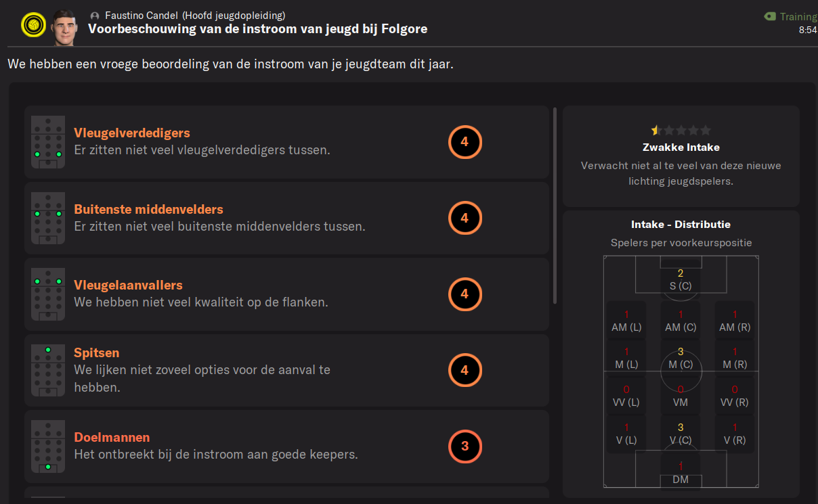This screenshot has height=504, width=818.
Task: Click the rating circle 4 for Vleugelverdedigers
Action: (x=465, y=142)
